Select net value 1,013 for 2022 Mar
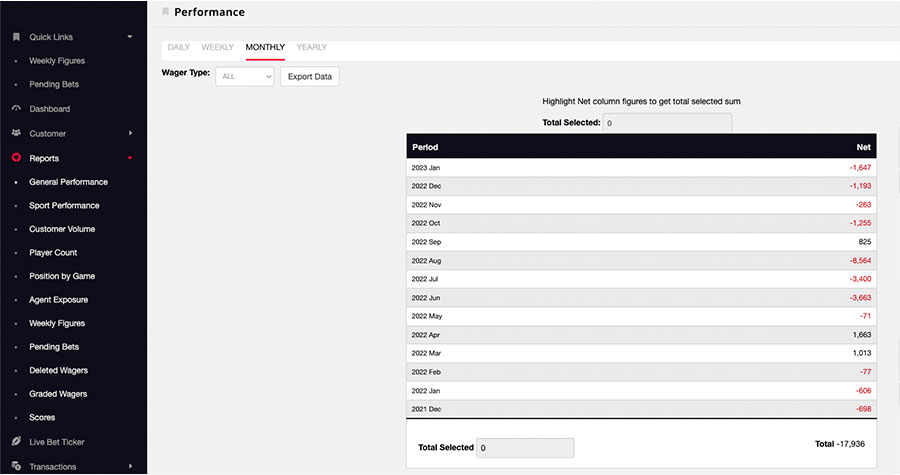Screen dimensions: 900x475 pos(862,353)
